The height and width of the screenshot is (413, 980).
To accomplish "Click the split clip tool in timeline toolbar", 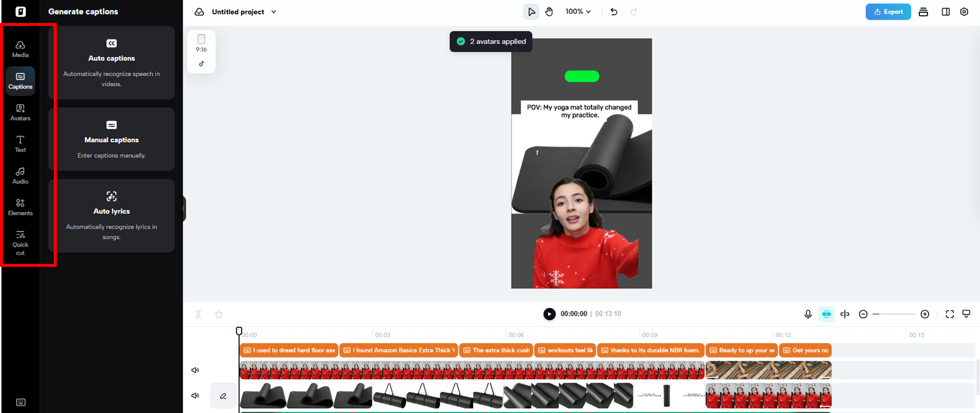I will tap(198, 314).
